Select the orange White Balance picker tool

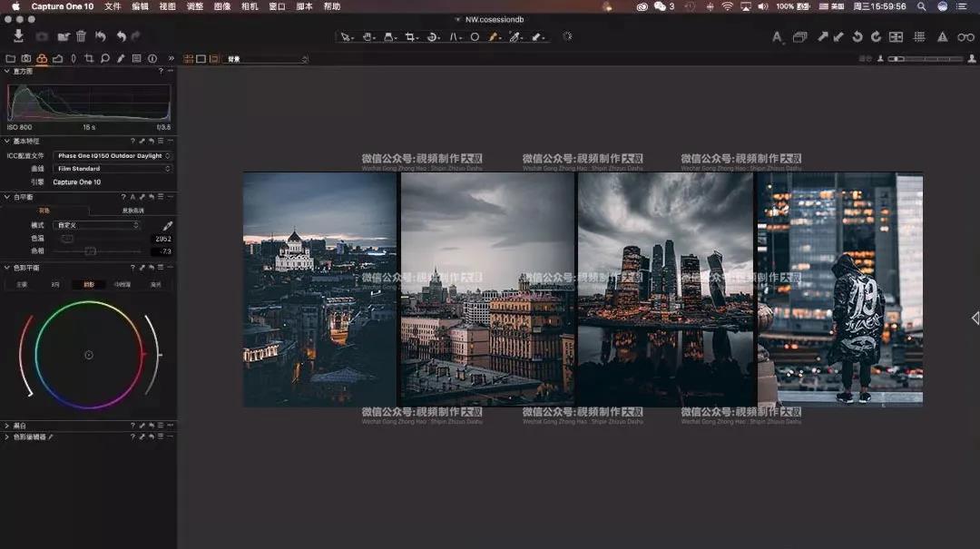pyautogui.click(x=495, y=37)
